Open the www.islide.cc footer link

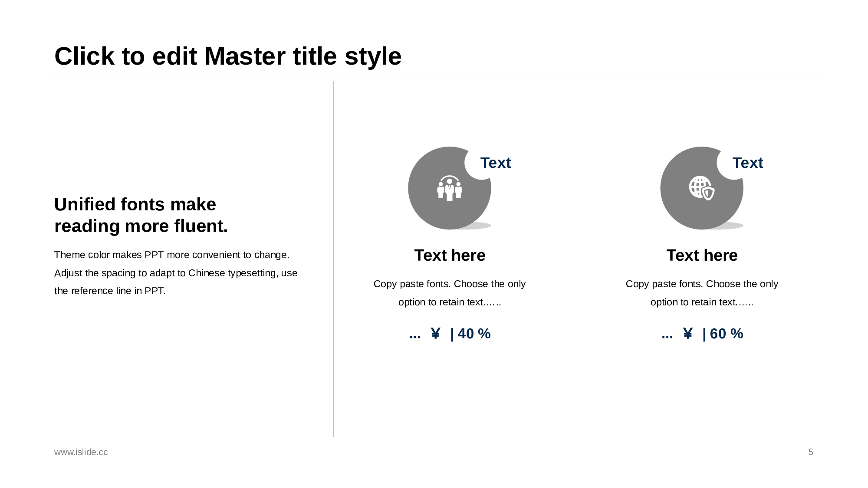81,452
